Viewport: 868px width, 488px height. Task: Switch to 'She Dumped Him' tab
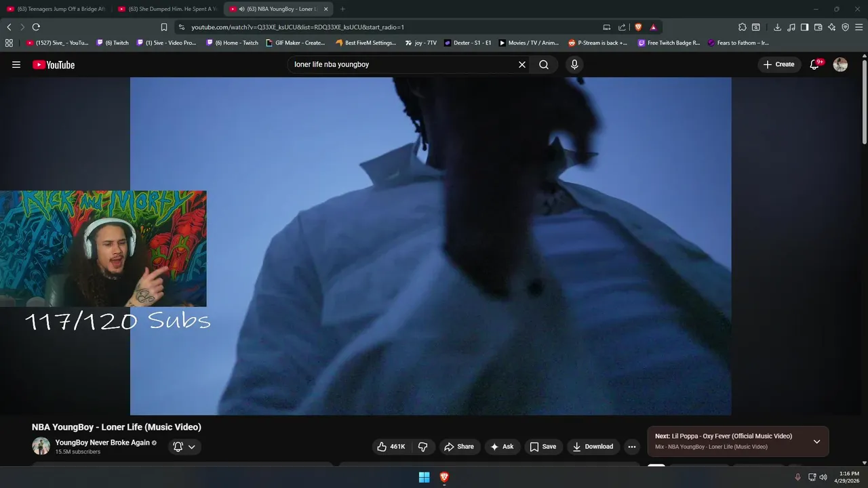[167, 9]
